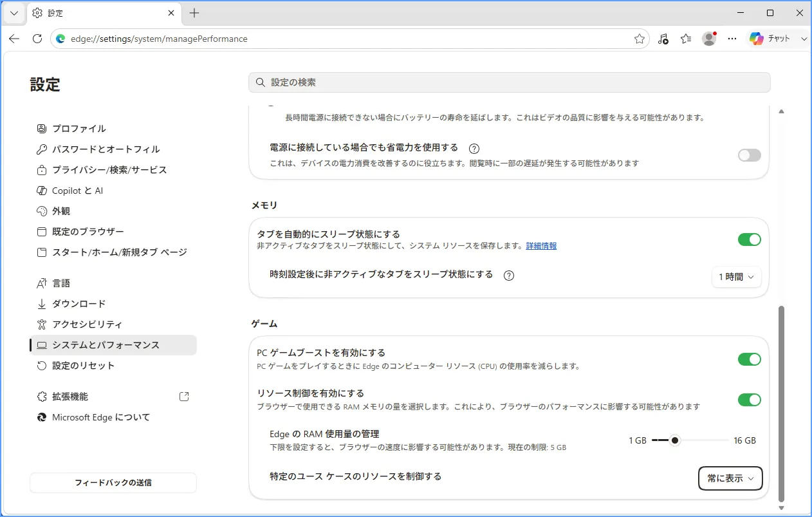The height and width of the screenshot is (517, 812).
Task: Open the favorites list icon
Action: coord(687,39)
